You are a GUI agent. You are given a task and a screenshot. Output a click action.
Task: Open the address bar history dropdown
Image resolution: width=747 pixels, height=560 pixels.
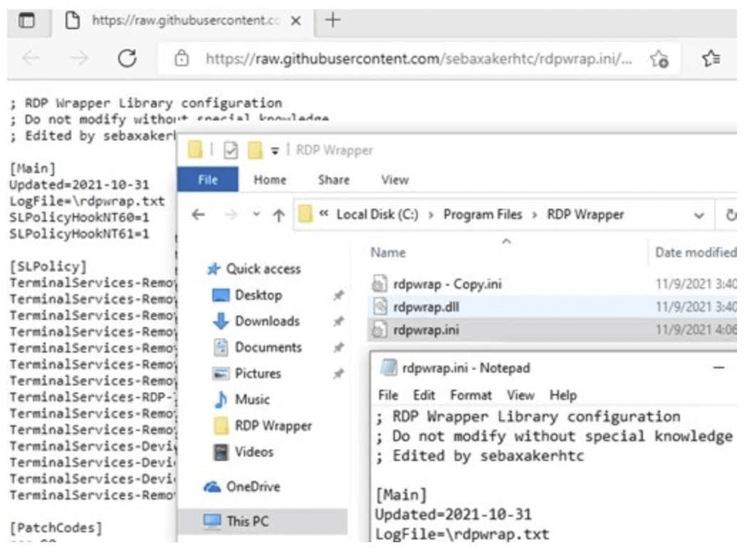tap(699, 215)
